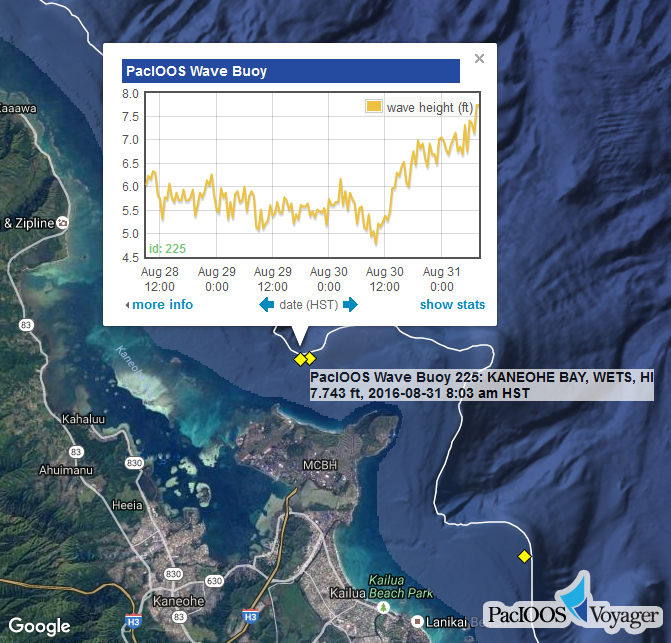The height and width of the screenshot is (643, 671).
Task: Click 'show stats' link
Action: (452, 305)
